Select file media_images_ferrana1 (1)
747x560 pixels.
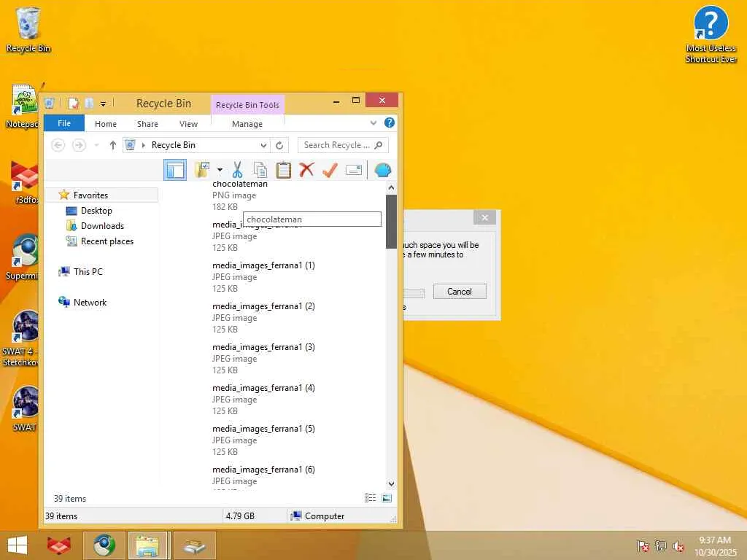(263, 276)
